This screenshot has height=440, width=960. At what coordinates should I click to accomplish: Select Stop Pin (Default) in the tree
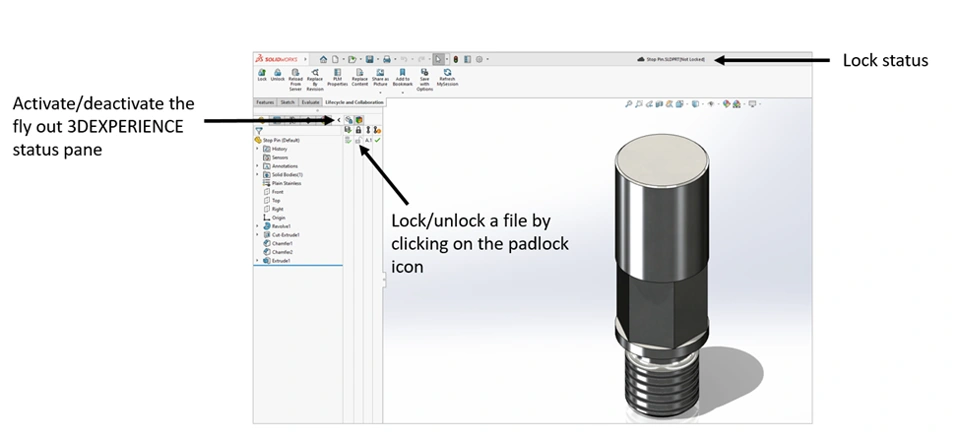[277, 140]
